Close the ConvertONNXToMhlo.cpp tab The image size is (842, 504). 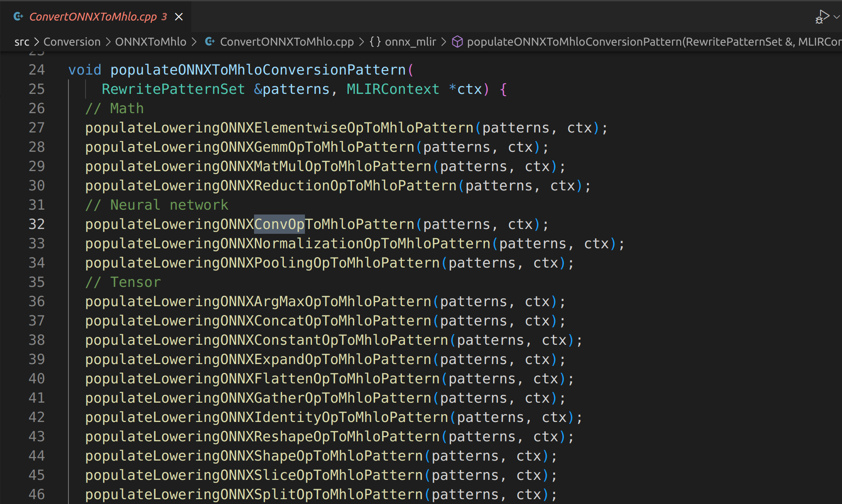coord(179,17)
